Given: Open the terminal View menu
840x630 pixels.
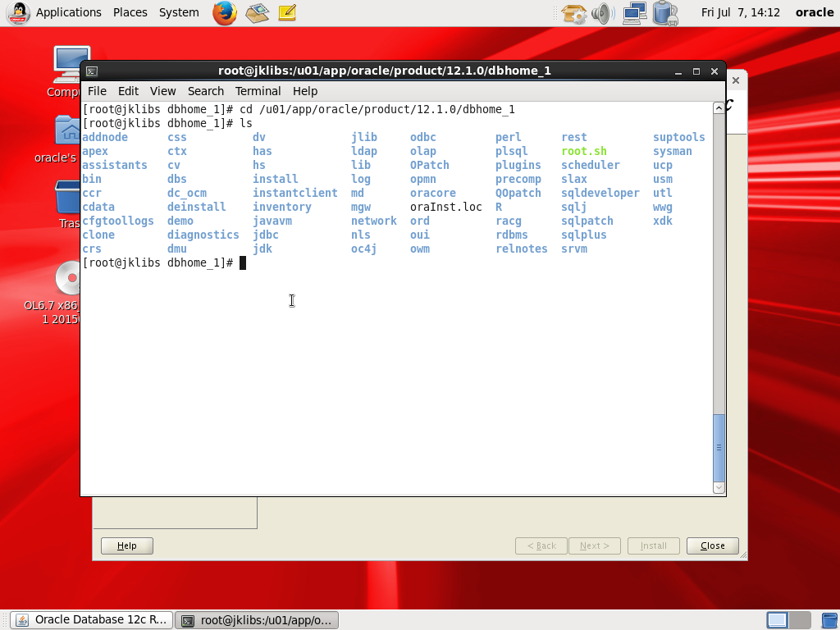Looking at the screenshot, I should 163,91.
